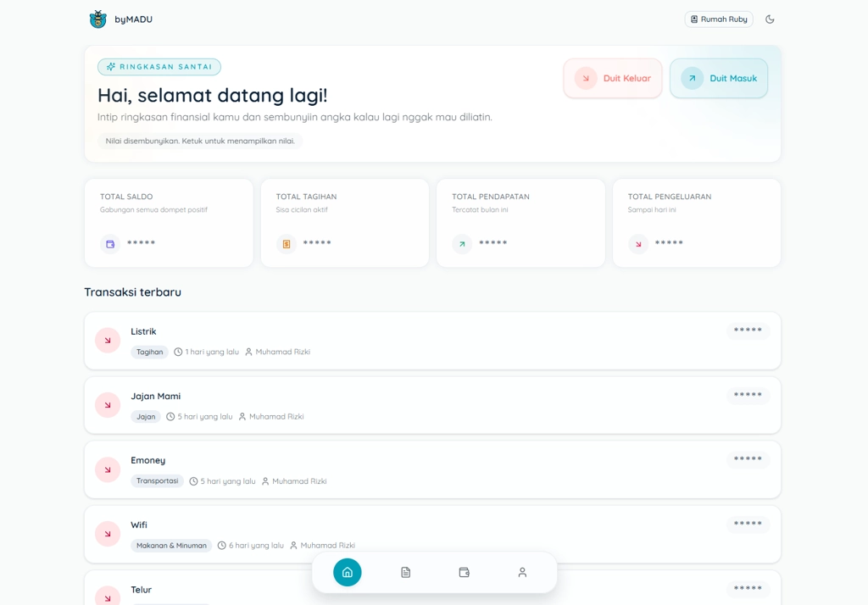Open the profile tab in bottom navigation
The width and height of the screenshot is (868, 605).
pyautogui.click(x=522, y=572)
